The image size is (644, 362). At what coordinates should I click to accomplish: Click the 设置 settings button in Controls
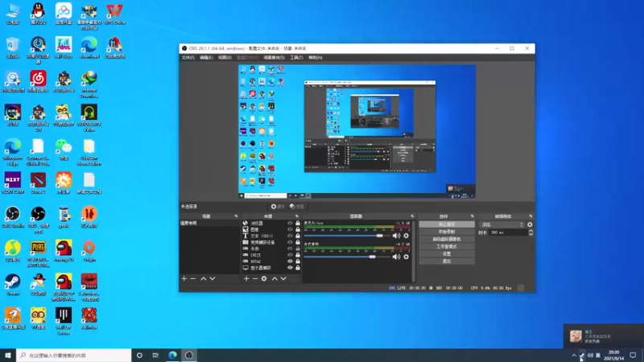(x=447, y=254)
